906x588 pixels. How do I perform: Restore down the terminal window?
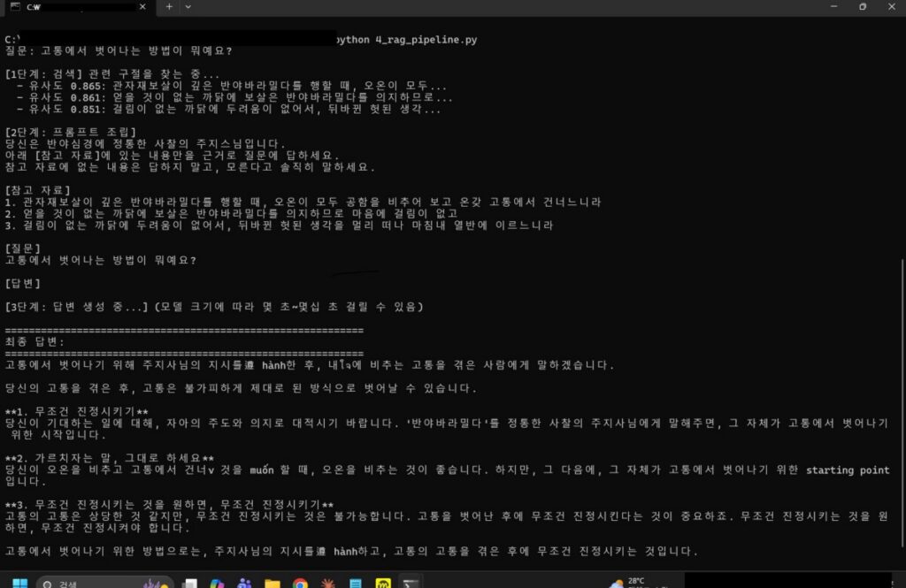click(862, 7)
